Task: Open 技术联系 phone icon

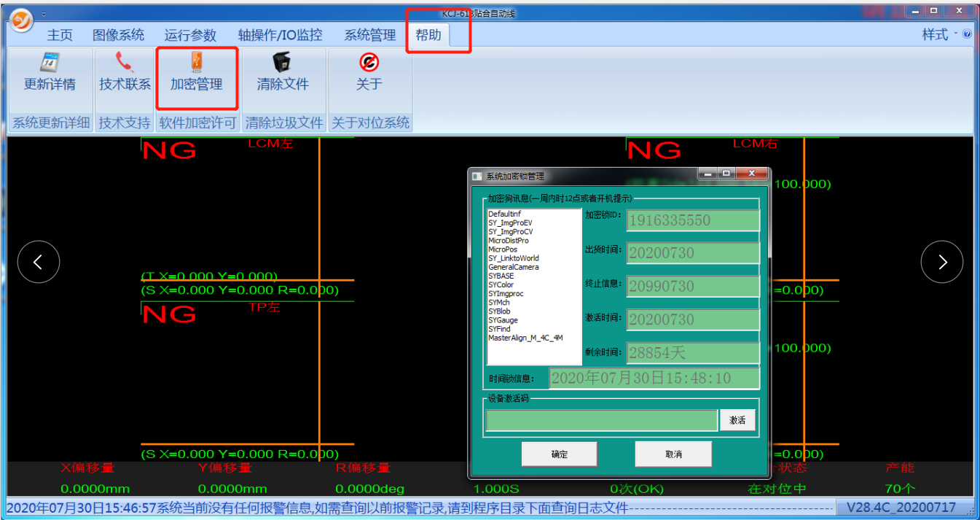Action: [x=125, y=63]
